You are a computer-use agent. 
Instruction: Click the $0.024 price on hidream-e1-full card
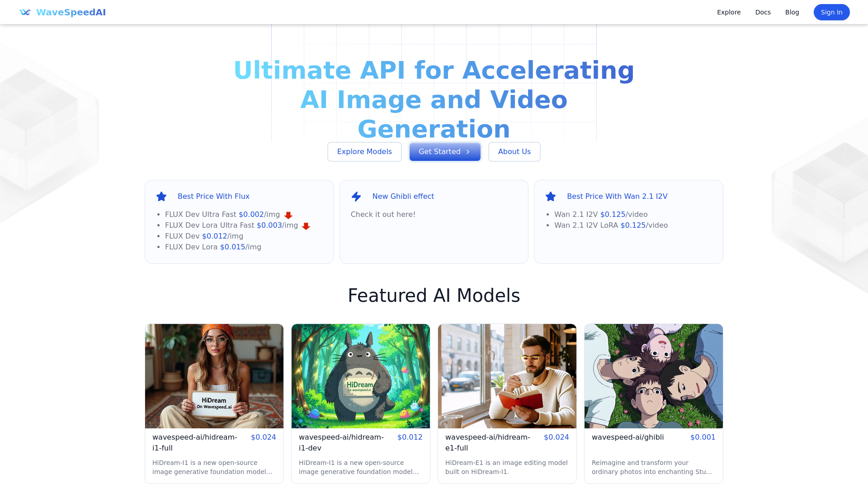(x=557, y=437)
